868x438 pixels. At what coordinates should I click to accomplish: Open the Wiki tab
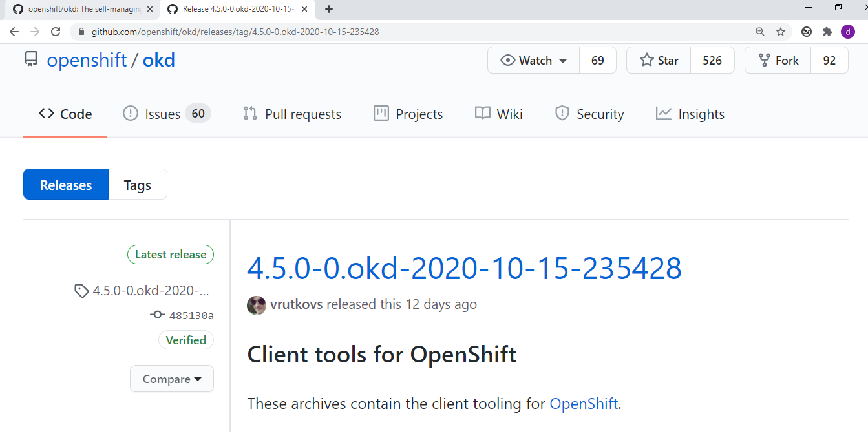pyautogui.click(x=499, y=114)
